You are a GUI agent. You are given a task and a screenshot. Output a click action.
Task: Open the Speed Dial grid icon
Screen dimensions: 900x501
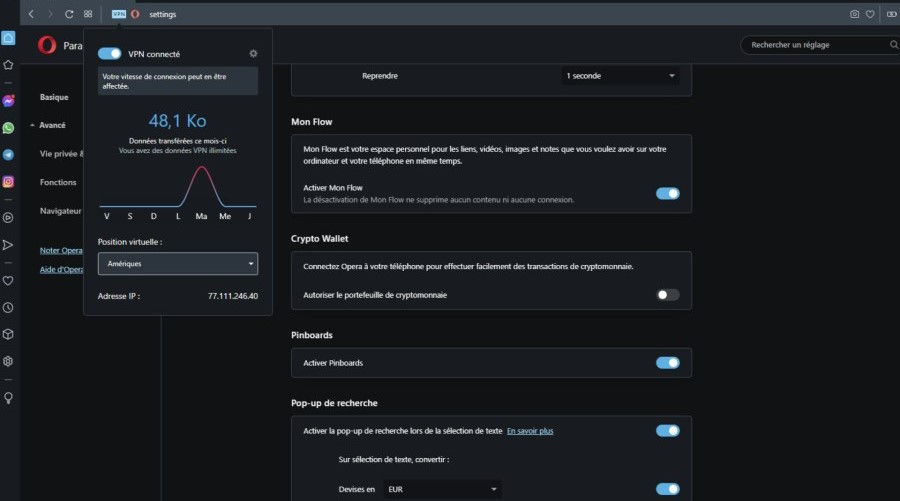coord(88,14)
